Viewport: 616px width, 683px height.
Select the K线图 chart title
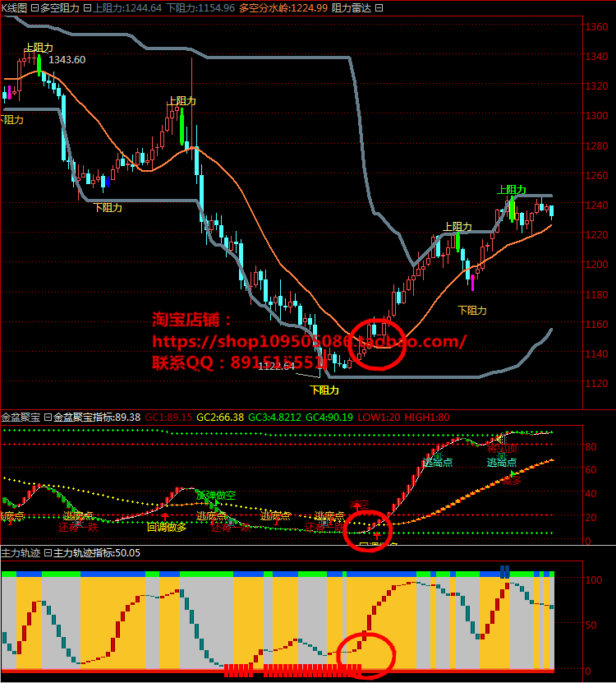[x=14, y=7]
